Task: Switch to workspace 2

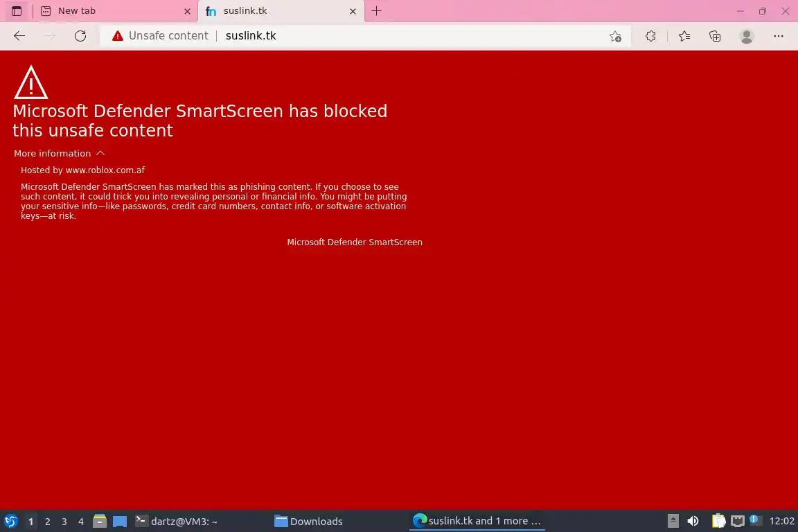Action: tap(47, 522)
